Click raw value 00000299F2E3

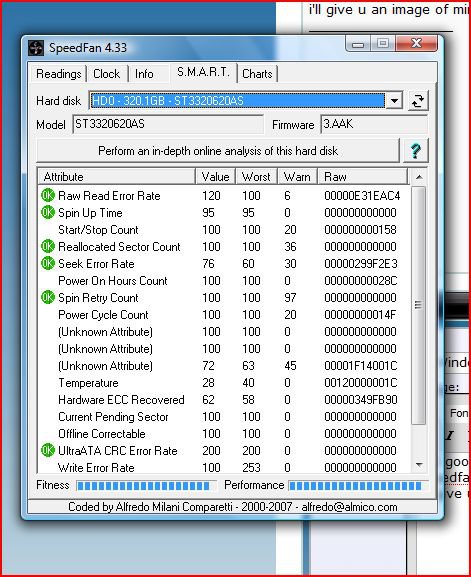click(x=361, y=264)
